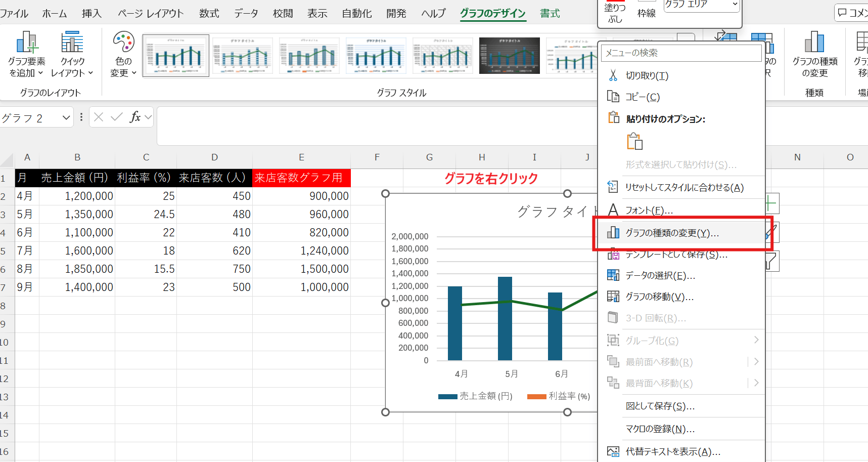Switch to the 挿入 ribbon tab
The width and height of the screenshot is (868, 462).
click(92, 14)
